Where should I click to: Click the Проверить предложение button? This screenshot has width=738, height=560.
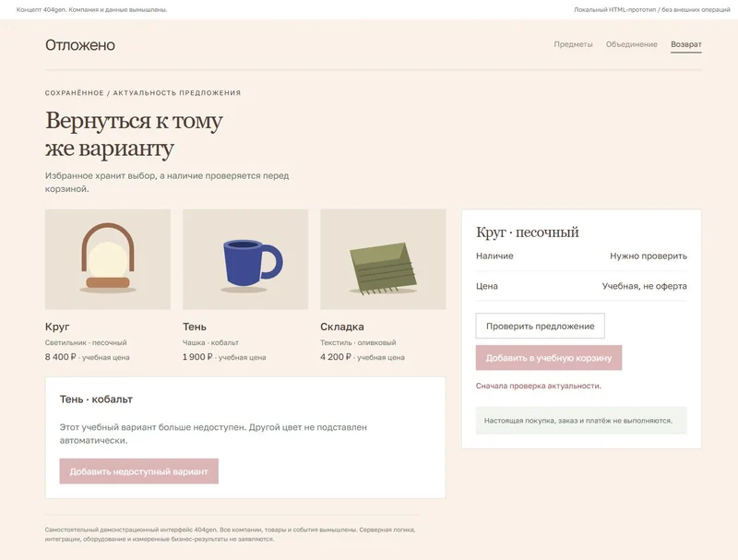540,326
